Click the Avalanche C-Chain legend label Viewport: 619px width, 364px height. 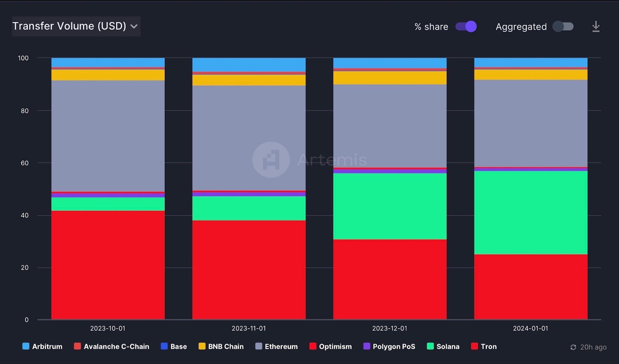[x=116, y=347]
